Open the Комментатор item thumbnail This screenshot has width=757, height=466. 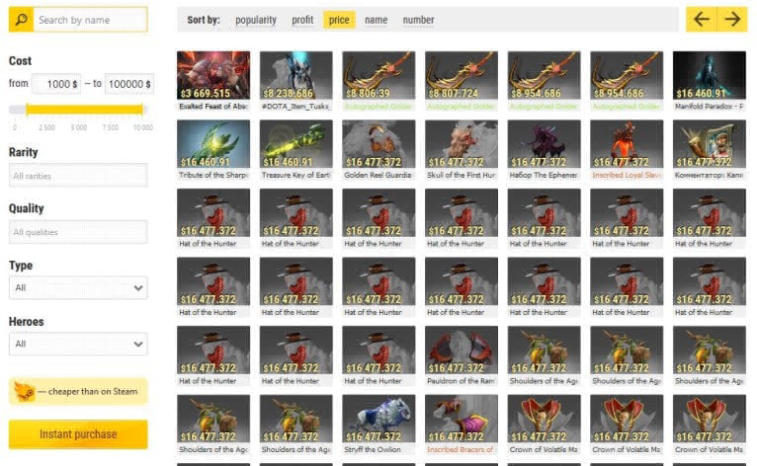(709, 143)
